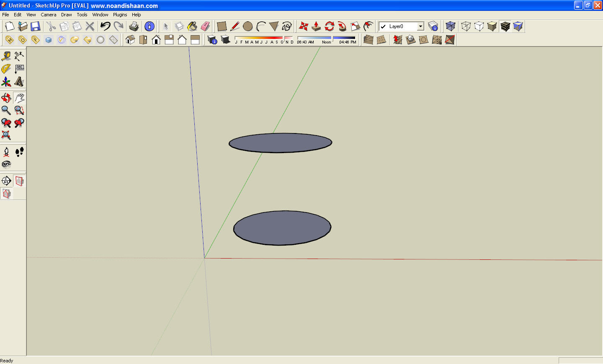Select the 3D Text tool
603x364 pixels.
19,81
